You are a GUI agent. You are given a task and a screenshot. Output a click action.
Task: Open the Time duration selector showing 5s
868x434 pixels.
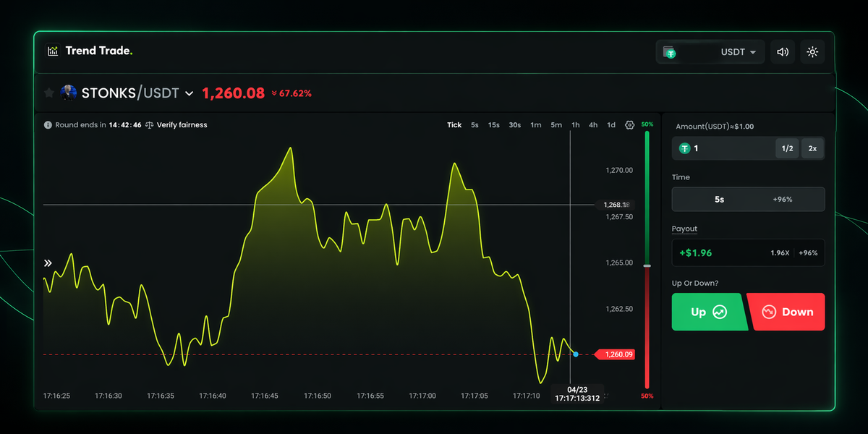click(748, 199)
